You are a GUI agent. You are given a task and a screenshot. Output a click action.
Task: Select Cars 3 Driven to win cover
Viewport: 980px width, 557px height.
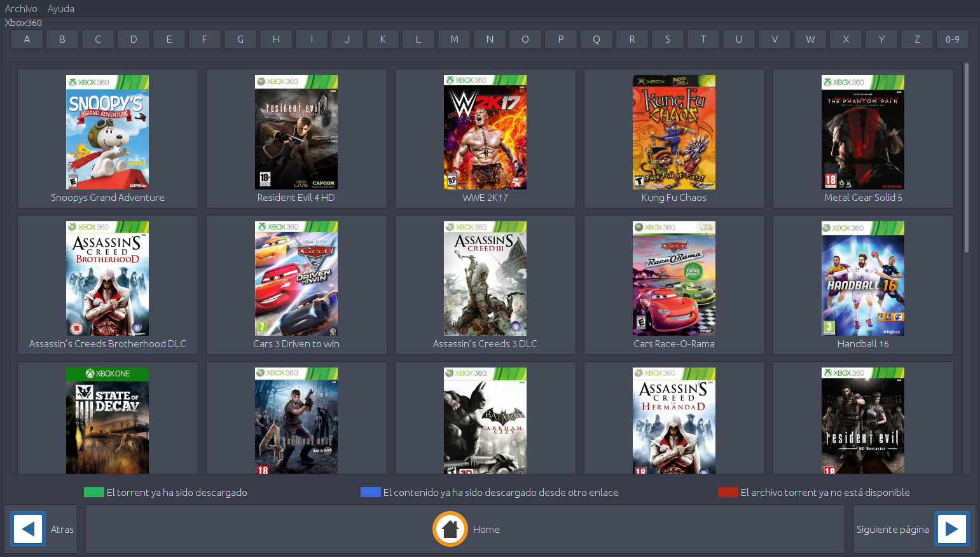tap(296, 278)
